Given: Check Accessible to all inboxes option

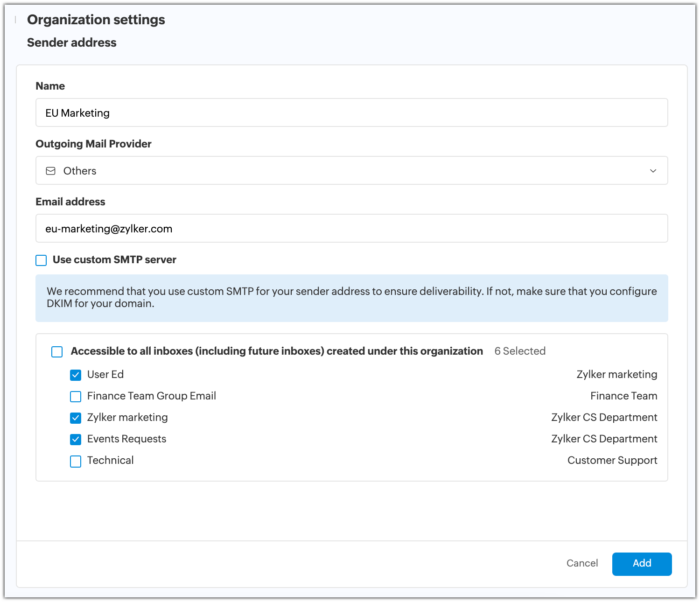Looking at the screenshot, I should click(x=56, y=351).
